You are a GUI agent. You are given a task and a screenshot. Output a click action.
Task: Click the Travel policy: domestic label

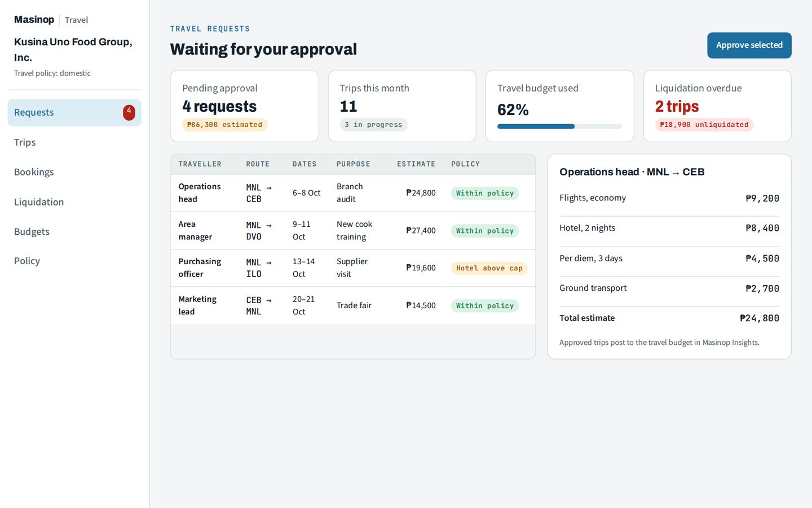point(52,73)
